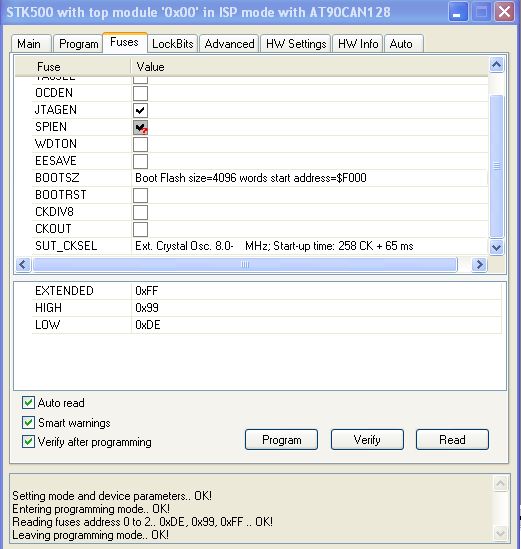Click the fuse list scroll down arrow
Viewport: 521px width, 549px height.
[x=496, y=248]
